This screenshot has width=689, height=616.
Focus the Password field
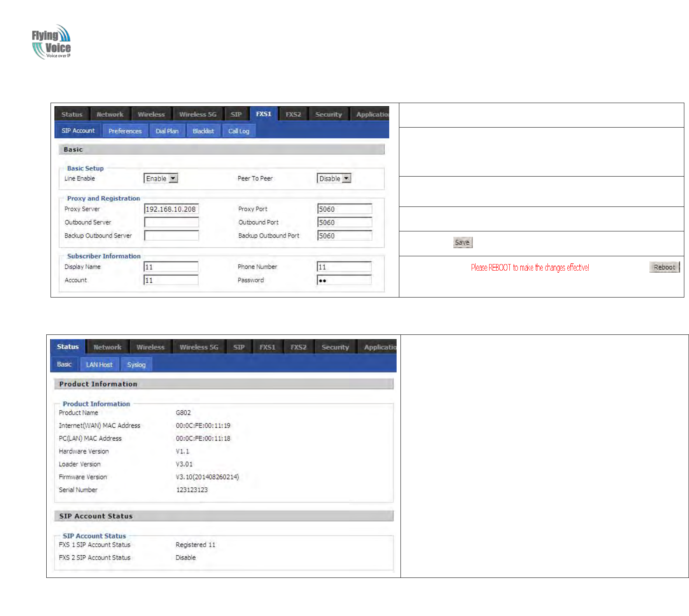[344, 280]
